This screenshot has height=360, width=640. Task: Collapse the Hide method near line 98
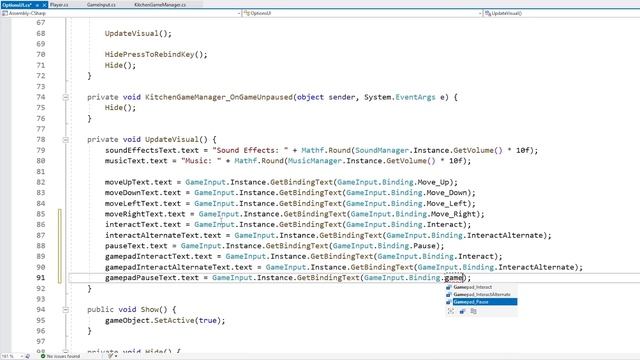pos(65,351)
